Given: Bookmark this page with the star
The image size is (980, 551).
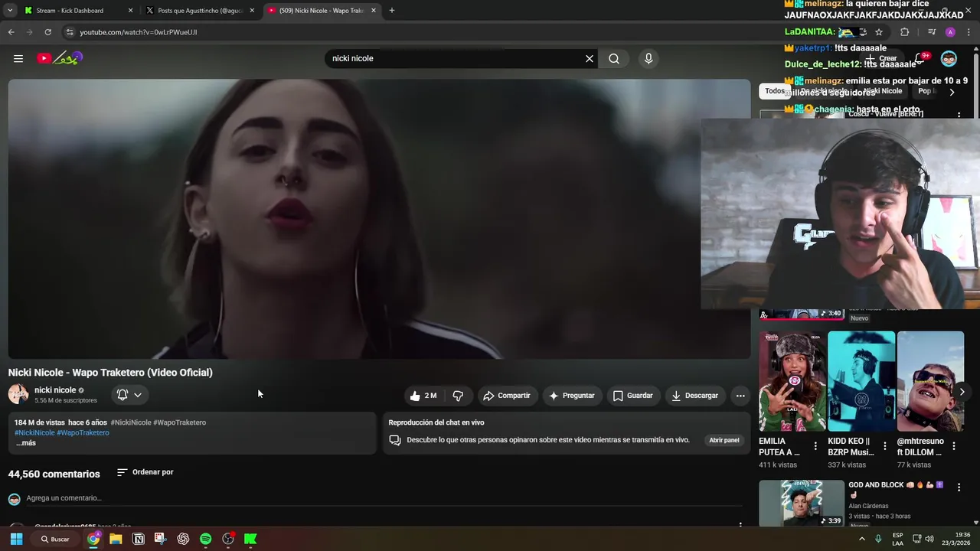Looking at the screenshot, I should [x=879, y=32].
